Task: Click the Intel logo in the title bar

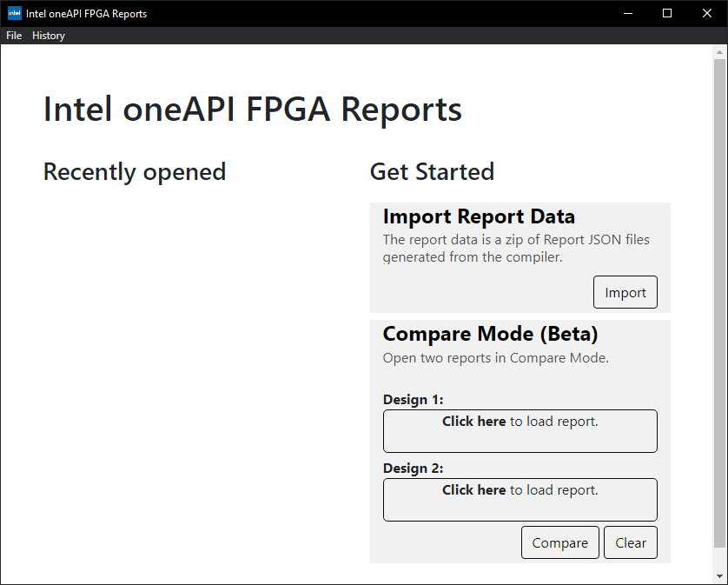Action: [x=14, y=13]
